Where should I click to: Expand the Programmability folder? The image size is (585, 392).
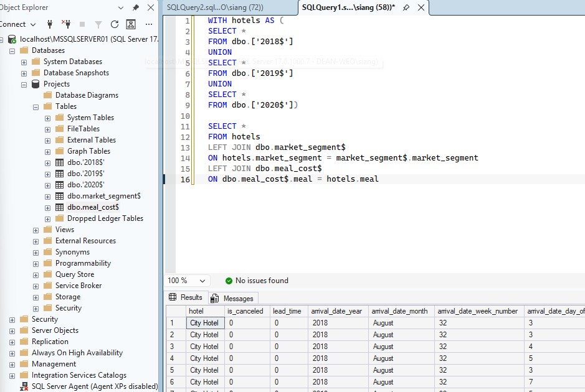(x=36, y=264)
